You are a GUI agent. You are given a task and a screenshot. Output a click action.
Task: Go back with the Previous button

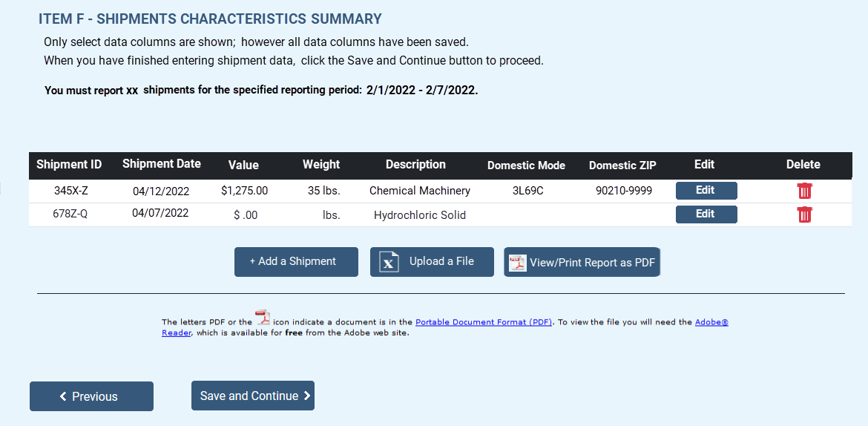click(x=91, y=396)
